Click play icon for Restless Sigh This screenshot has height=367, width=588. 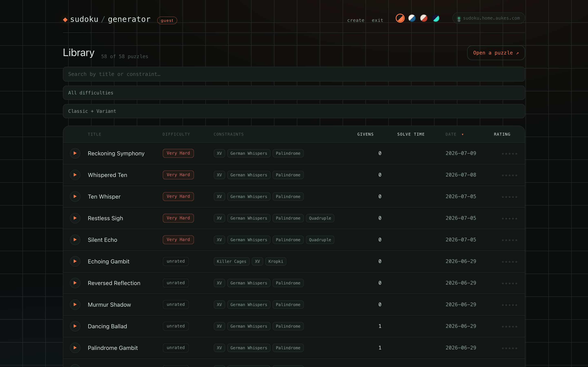tap(75, 218)
